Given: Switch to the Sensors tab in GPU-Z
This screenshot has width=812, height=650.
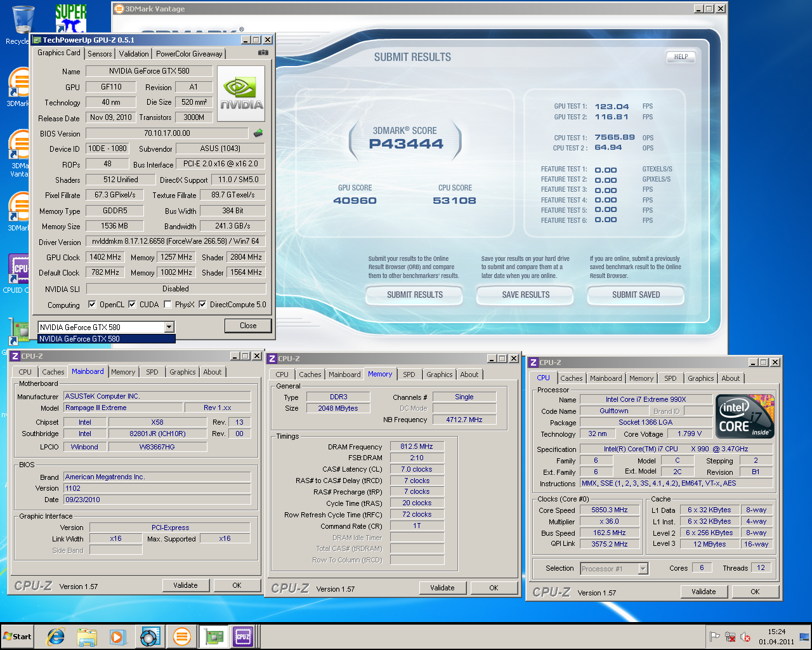Looking at the screenshot, I should [100, 54].
